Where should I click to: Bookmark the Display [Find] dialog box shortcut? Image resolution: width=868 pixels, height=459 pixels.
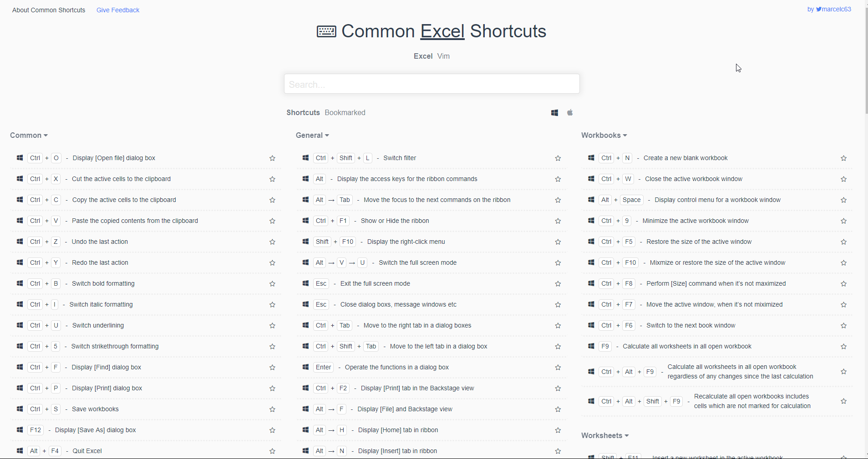pyautogui.click(x=272, y=368)
